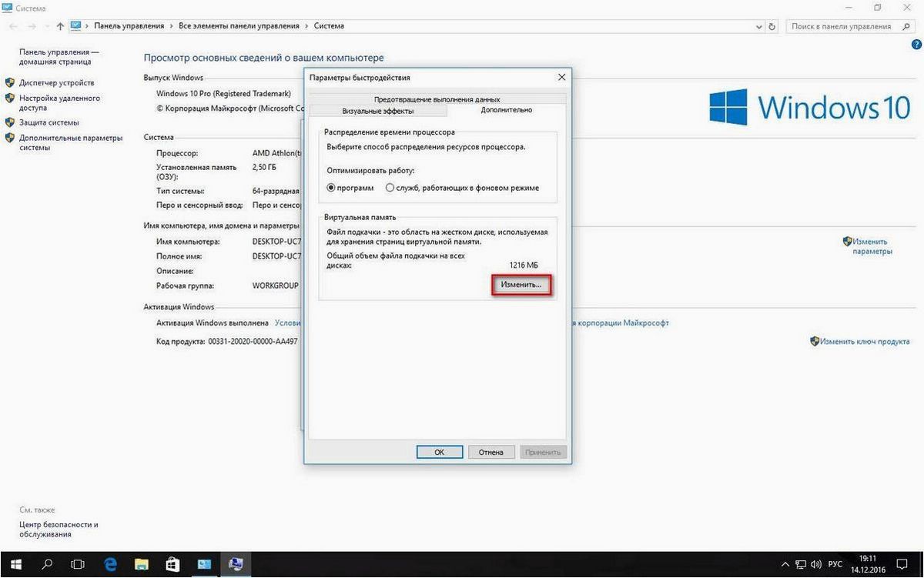Open Windows Store from taskbar

pyautogui.click(x=172, y=565)
